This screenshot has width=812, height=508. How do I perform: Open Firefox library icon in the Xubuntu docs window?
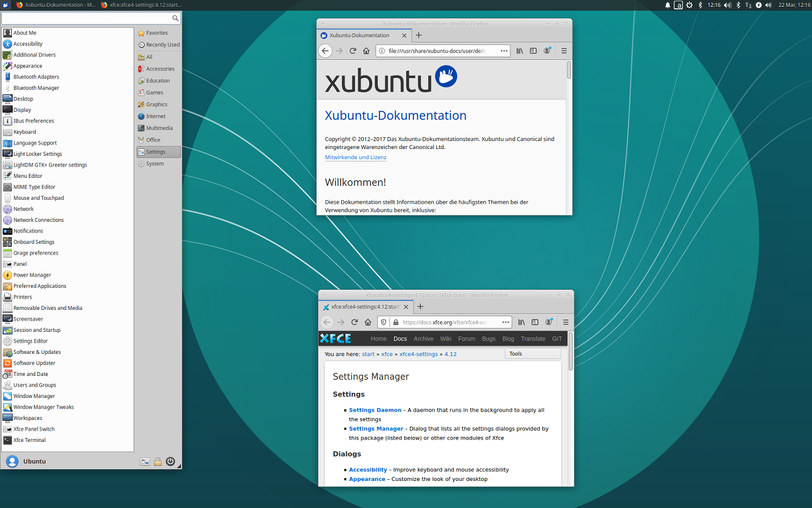click(519, 51)
